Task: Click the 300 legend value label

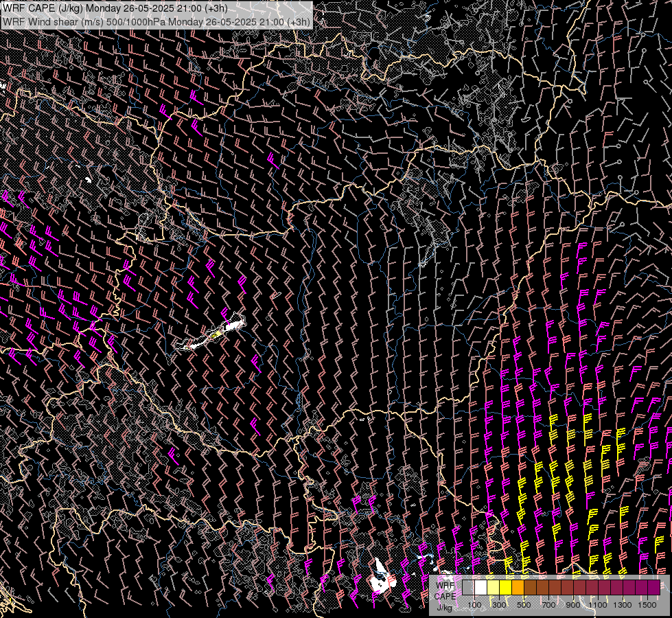Action: [x=499, y=605]
